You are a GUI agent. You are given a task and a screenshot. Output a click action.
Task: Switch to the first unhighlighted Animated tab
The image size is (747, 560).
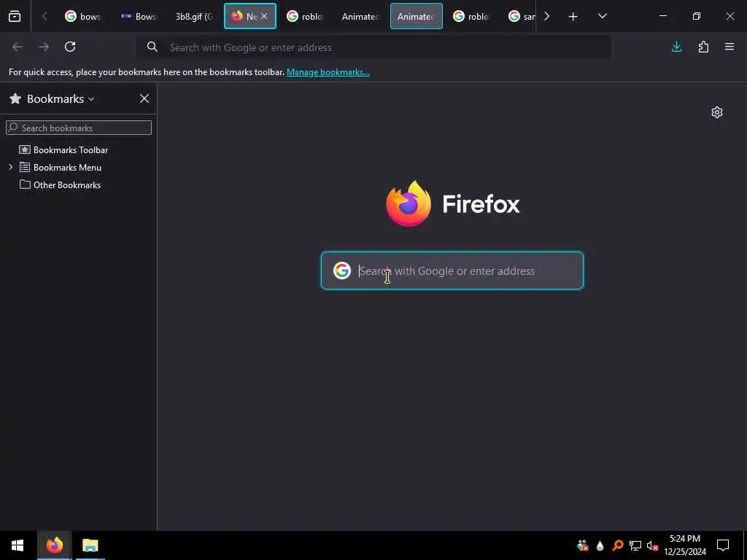tap(360, 16)
